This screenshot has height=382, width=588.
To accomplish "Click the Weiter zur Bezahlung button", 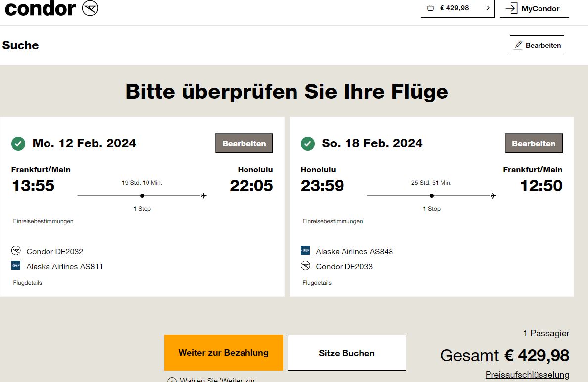I will point(224,353).
